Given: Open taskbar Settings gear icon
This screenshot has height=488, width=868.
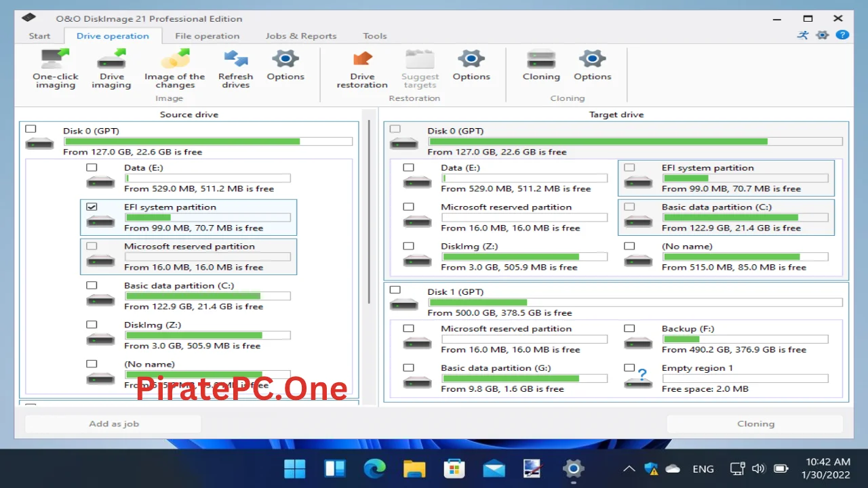Looking at the screenshot, I should click(x=574, y=468).
